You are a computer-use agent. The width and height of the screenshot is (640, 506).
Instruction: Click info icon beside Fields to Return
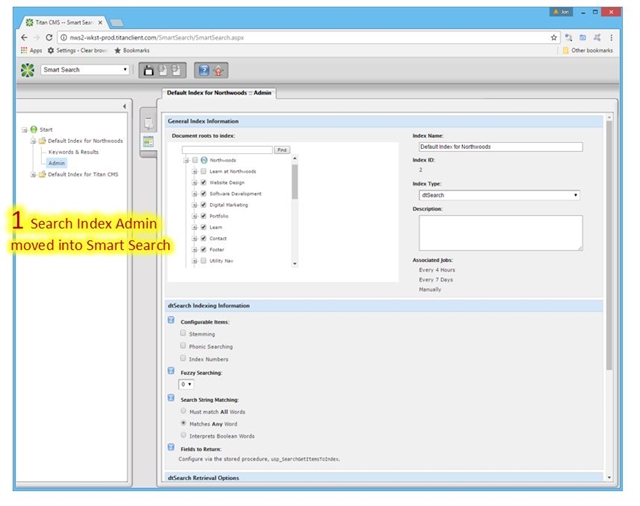coord(171,447)
